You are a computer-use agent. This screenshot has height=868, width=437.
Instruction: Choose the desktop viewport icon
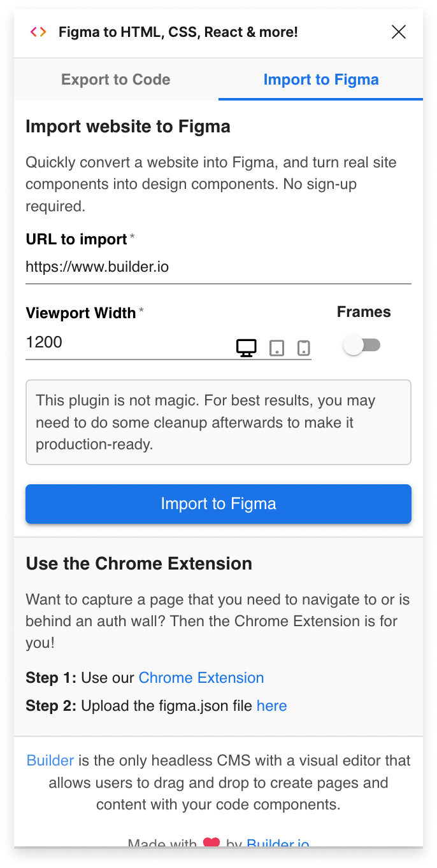pyautogui.click(x=247, y=348)
